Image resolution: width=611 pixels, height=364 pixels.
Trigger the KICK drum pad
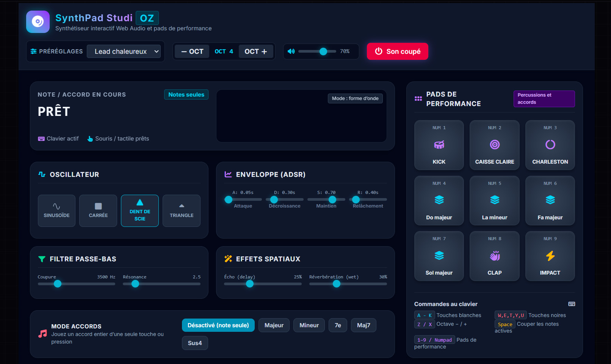coord(439,145)
